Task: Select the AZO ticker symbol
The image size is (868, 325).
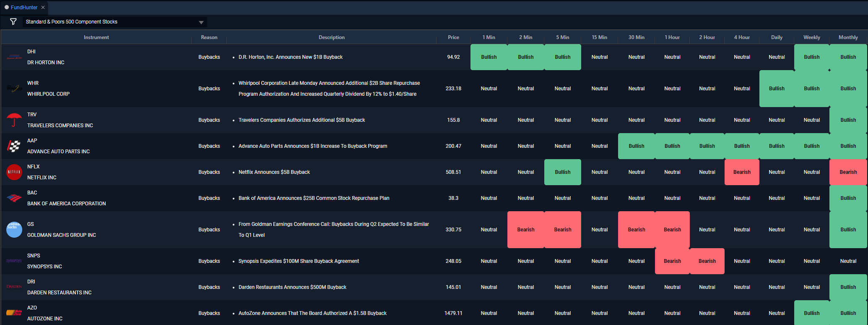Action: (32, 308)
